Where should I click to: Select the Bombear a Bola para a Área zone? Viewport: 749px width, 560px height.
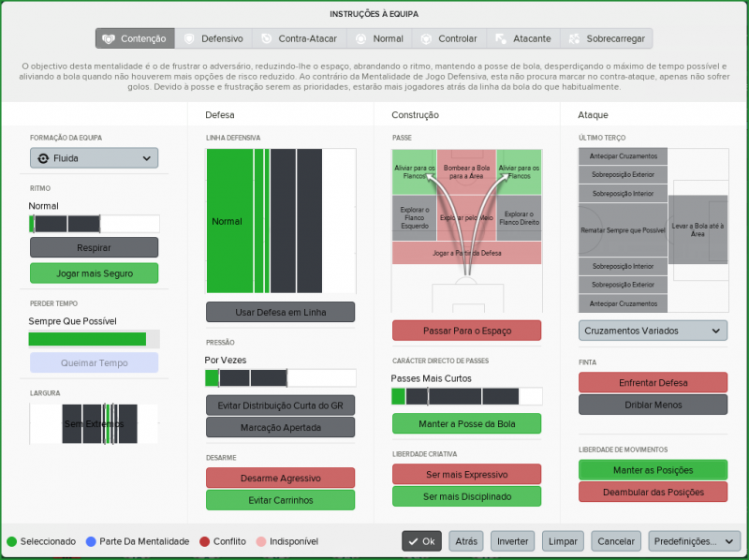point(466,171)
